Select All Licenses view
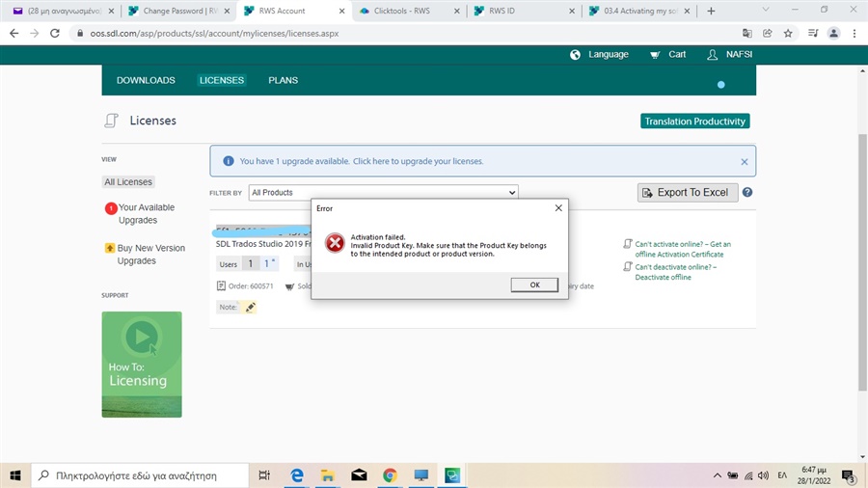This screenshot has height=488, width=868. (128, 182)
